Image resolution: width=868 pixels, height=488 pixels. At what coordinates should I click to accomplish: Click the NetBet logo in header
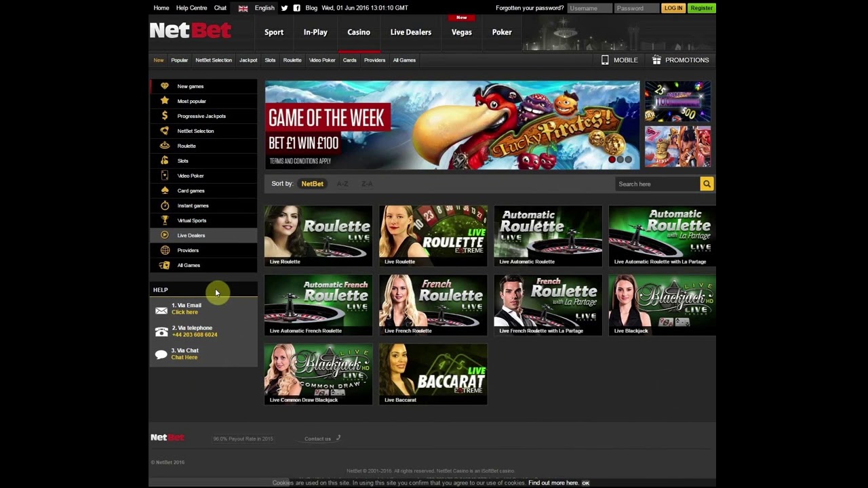pyautogui.click(x=191, y=30)
